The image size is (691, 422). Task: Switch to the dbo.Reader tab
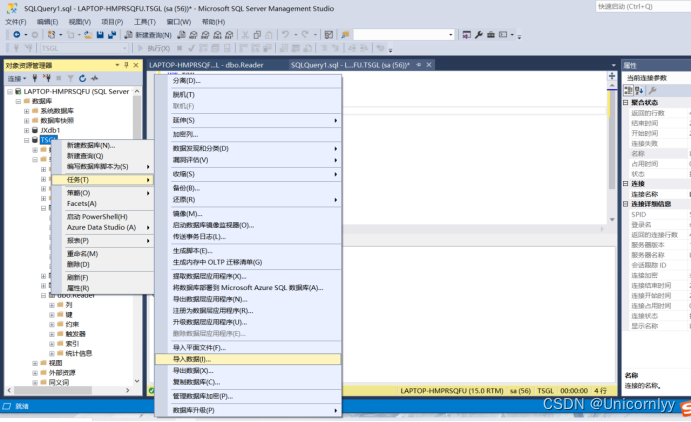click(x=206, y=65)
